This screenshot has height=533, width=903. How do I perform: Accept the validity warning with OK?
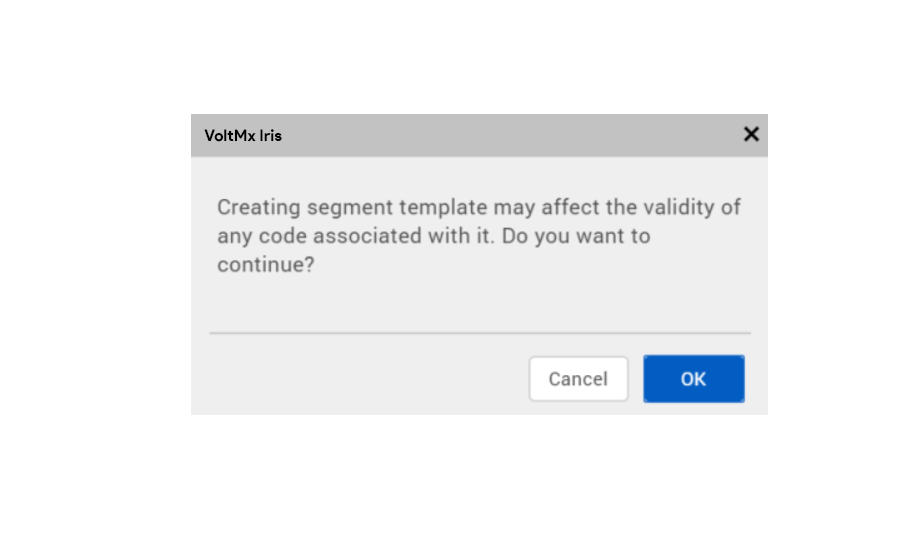pos(693,379)
